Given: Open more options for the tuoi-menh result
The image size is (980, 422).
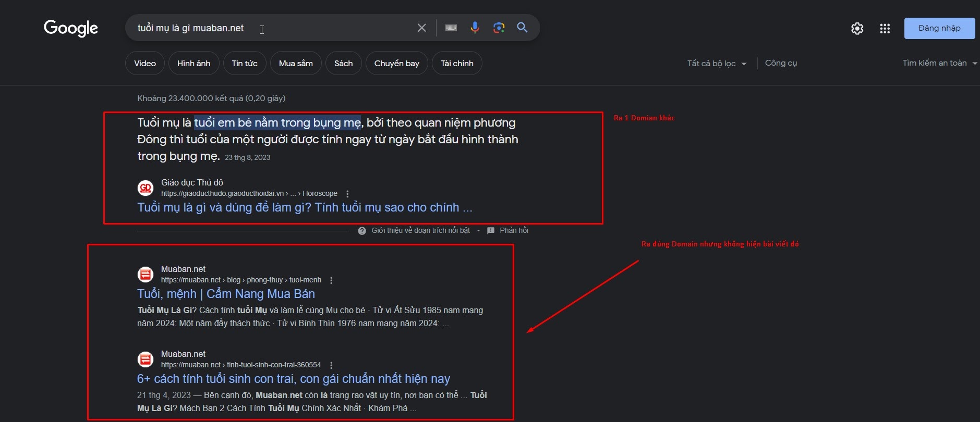Looking at the screenshot, I should (331, 280).
